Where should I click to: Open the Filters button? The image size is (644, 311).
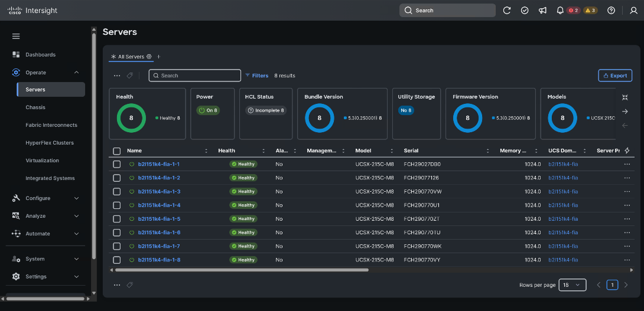pyautogui.click(x=256, y=76)
